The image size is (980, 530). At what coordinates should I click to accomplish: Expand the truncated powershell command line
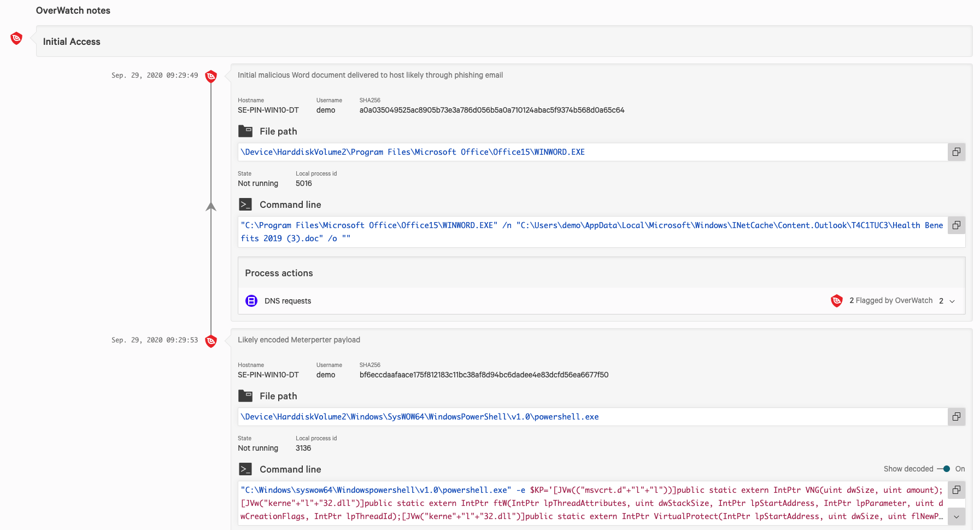click(956, 517)
